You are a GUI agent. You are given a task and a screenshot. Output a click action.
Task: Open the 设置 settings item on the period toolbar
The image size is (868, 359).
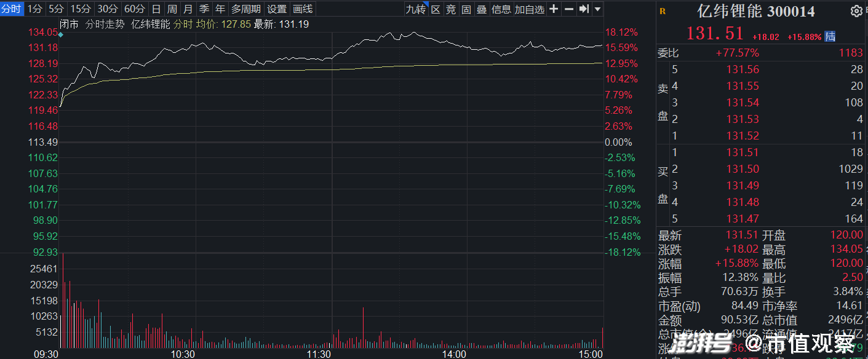(x=276, y=9)
